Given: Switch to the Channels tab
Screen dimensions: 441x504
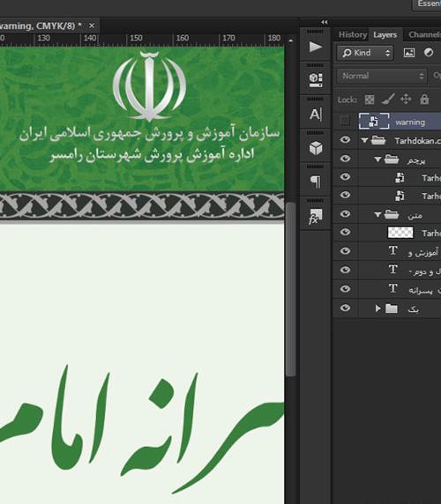Looking at the screenshot, I should click(424, 34).
